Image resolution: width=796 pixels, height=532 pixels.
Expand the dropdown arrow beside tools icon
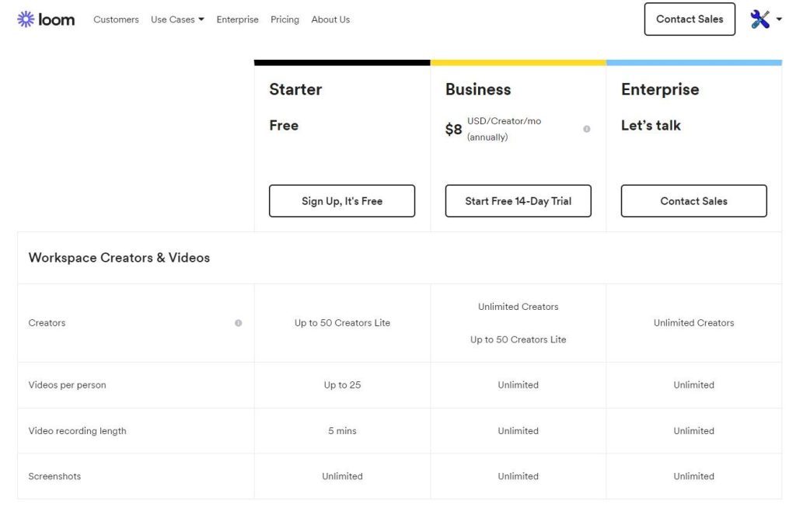coord(779,19)
